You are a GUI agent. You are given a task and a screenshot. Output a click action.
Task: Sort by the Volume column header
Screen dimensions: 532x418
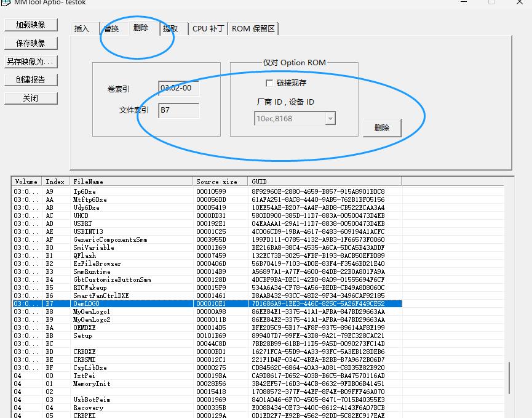(26, 182)
